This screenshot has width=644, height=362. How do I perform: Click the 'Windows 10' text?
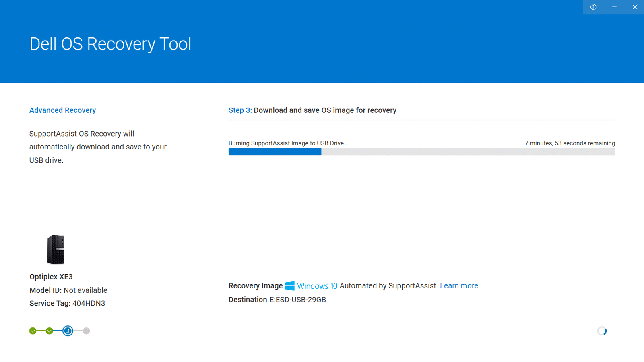317,286
